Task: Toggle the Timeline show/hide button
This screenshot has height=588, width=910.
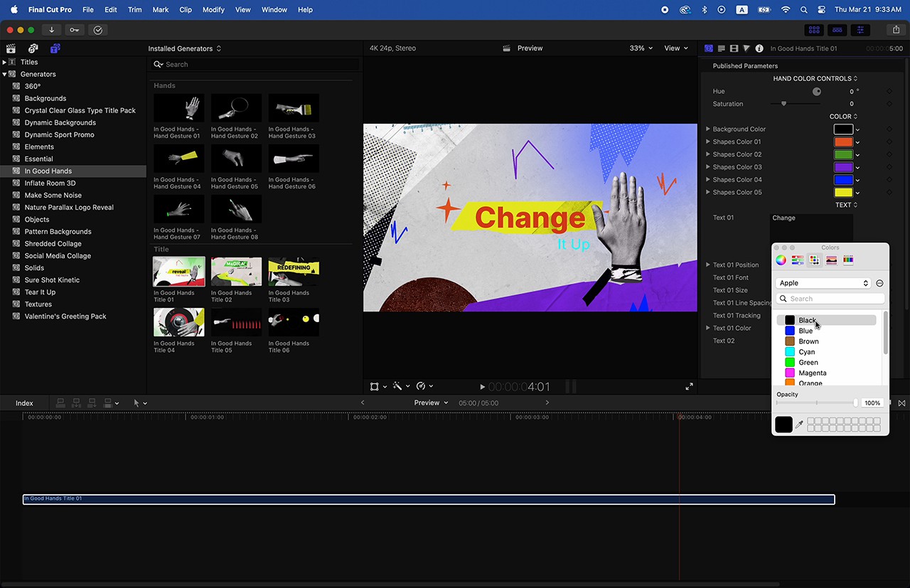Action: coord(837,30)
